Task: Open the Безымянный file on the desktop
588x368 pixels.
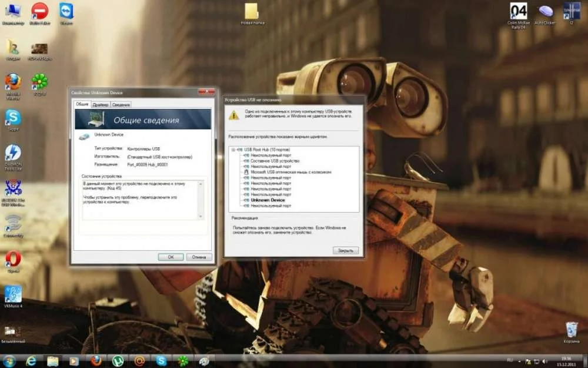Action: click(x=13, y=333)
